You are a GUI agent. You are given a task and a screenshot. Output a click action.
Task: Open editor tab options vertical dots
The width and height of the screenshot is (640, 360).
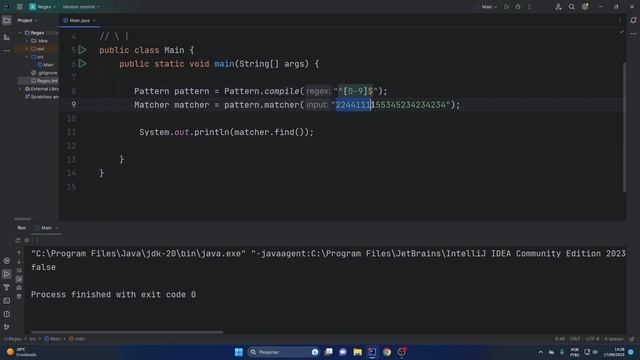coord(620,20)
